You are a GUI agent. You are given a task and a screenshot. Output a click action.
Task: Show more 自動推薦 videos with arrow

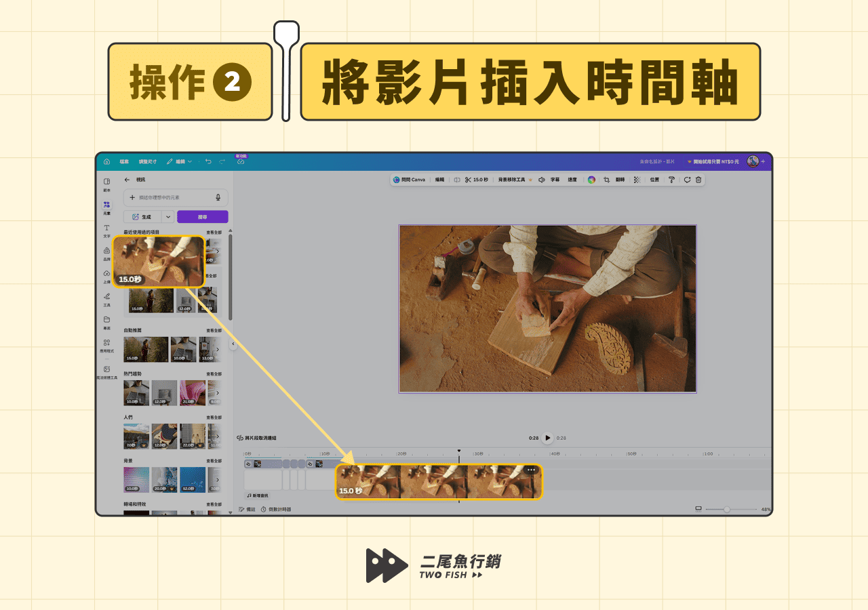click(x=218, y=350)
